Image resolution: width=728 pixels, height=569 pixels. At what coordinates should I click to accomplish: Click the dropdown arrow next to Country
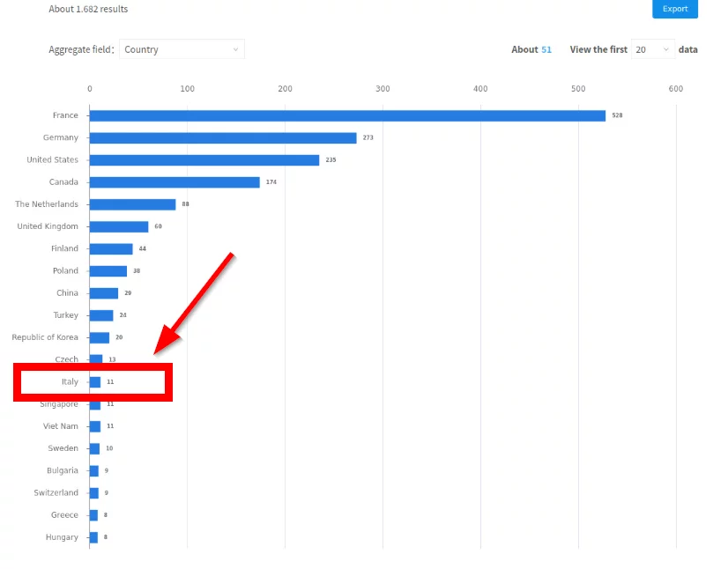point(235,50)
